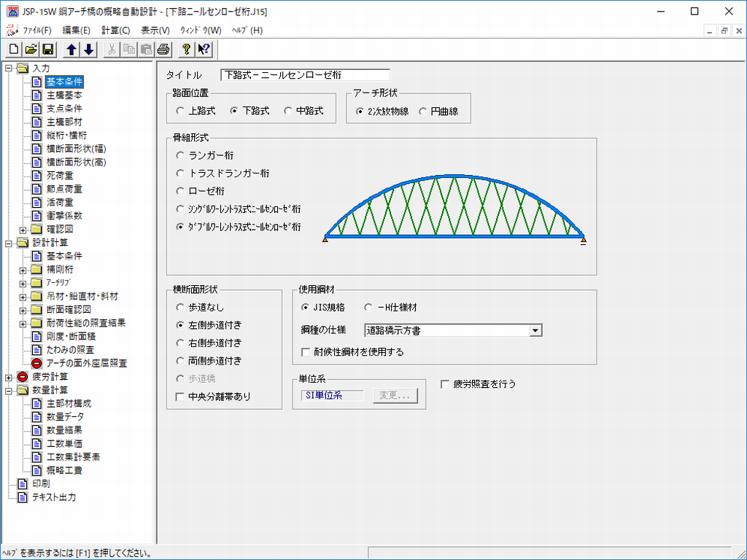Viewport: 747px width, 560px height.
Task: Expand the 補剛桁 tree folder
Action: [23, 270]
